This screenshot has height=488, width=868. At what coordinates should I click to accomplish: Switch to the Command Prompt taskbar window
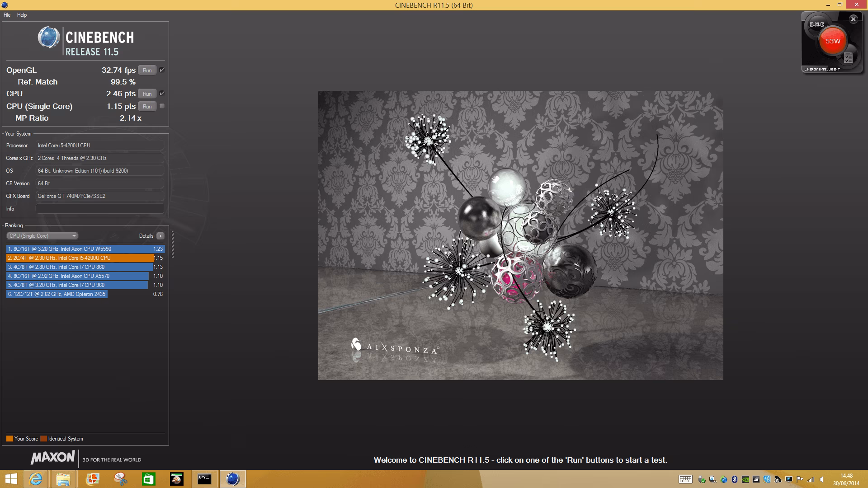[204, 479]
